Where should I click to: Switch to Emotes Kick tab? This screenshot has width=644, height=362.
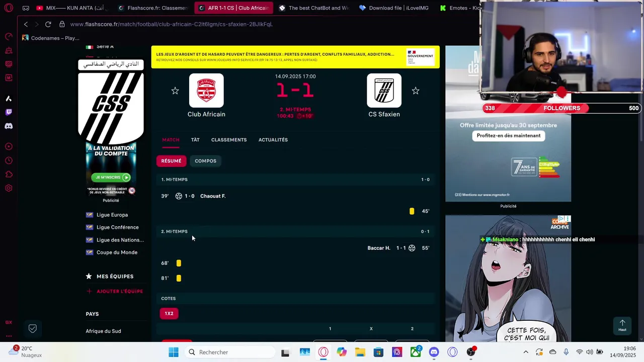pos(458,8)
